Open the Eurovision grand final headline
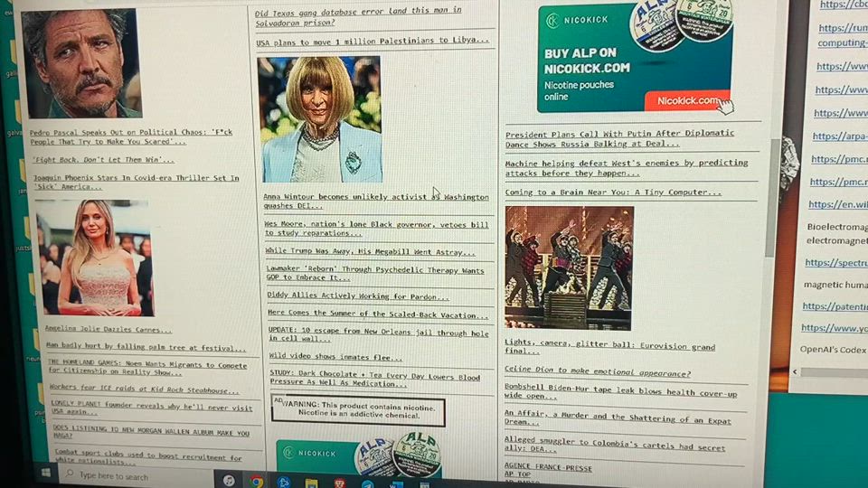The width and height of the screenshot is (868, 488). point(609,347)
